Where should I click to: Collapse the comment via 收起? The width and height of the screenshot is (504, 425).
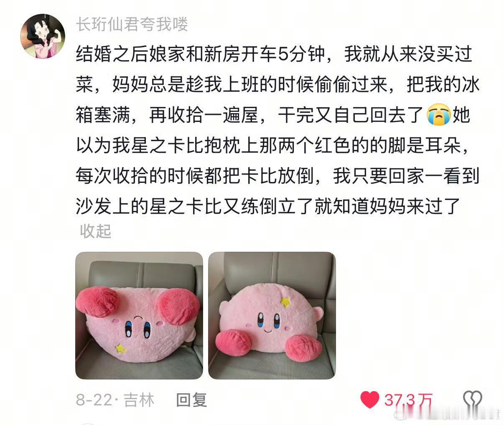point(96,231)
